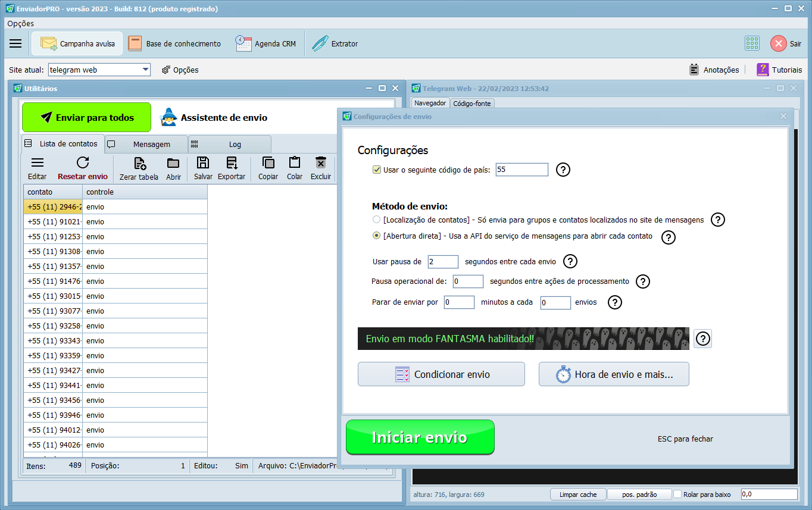
Task: Click the country code field with 55
Action: [521, 170]
